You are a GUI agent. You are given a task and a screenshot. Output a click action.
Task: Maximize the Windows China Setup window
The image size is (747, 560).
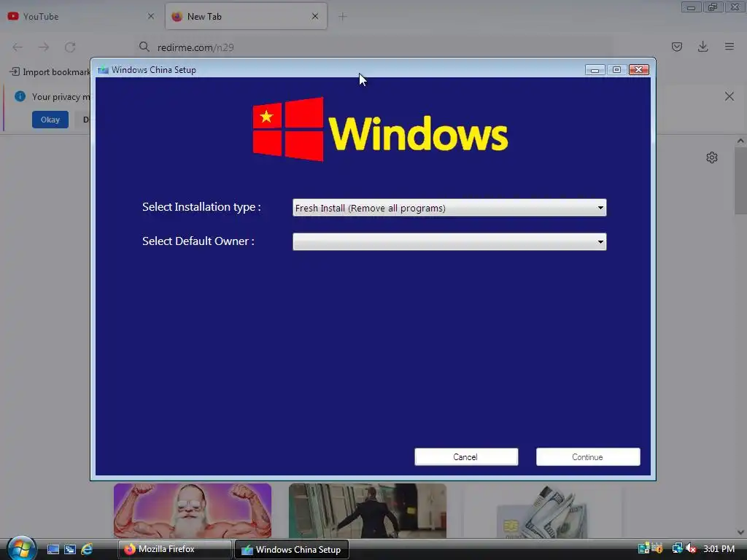click(616, 70)
